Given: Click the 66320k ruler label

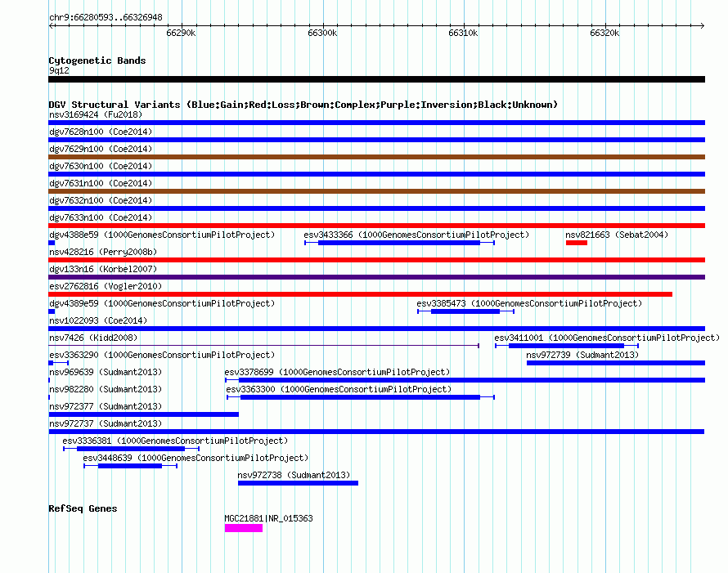Looking at the screenshot, I should [604, 33].
